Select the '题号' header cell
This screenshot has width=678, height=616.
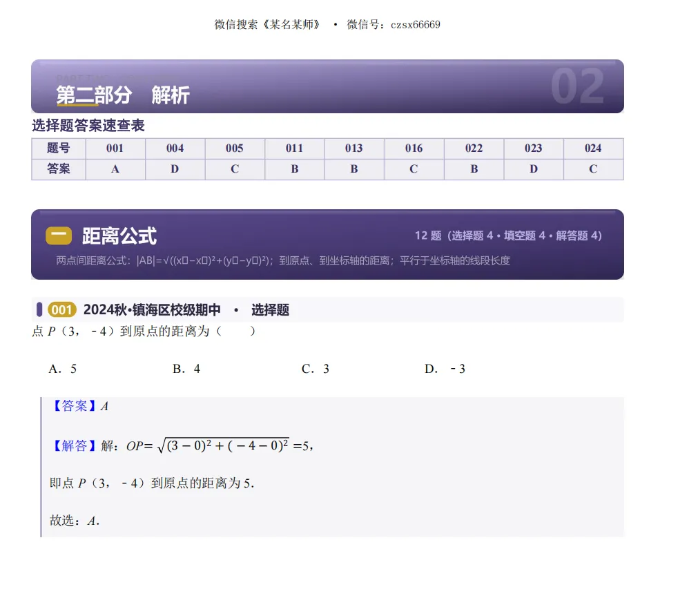pyautogui.click(x=59, y=148)
